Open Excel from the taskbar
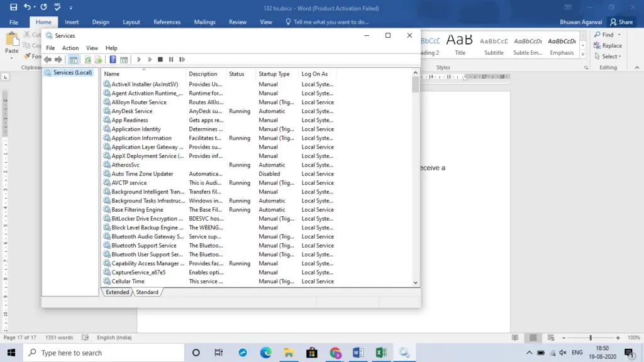This screenshot has height=362, width=644. tap(381, 353)
